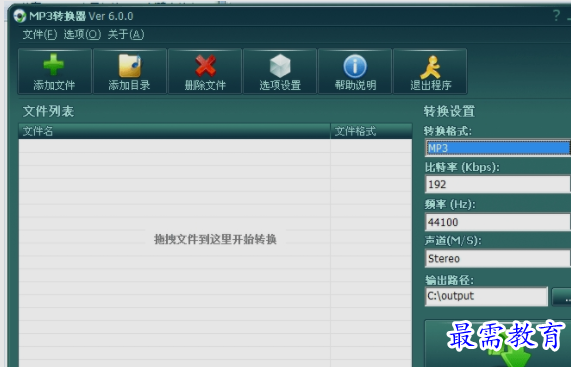Open the 选项(O) menu

82,35
